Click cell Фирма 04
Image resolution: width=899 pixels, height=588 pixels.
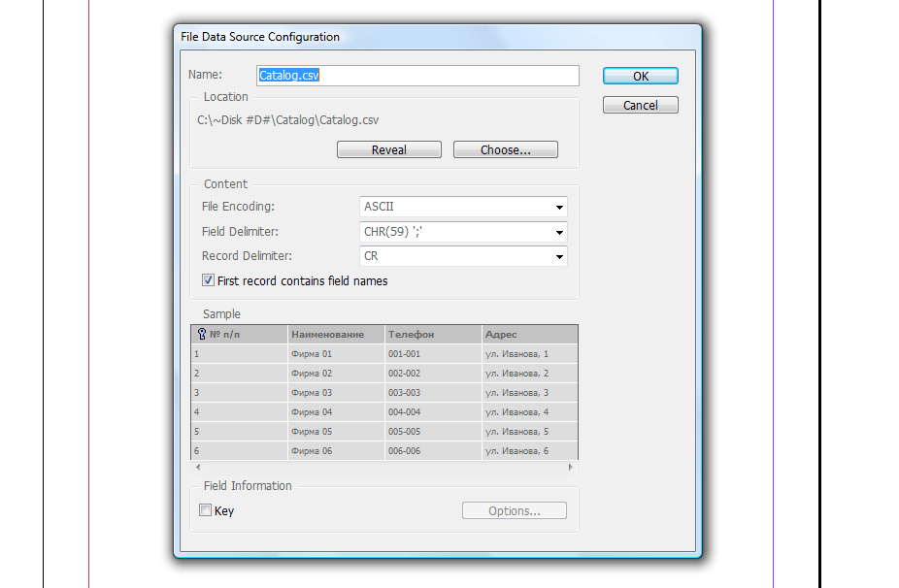335,412
